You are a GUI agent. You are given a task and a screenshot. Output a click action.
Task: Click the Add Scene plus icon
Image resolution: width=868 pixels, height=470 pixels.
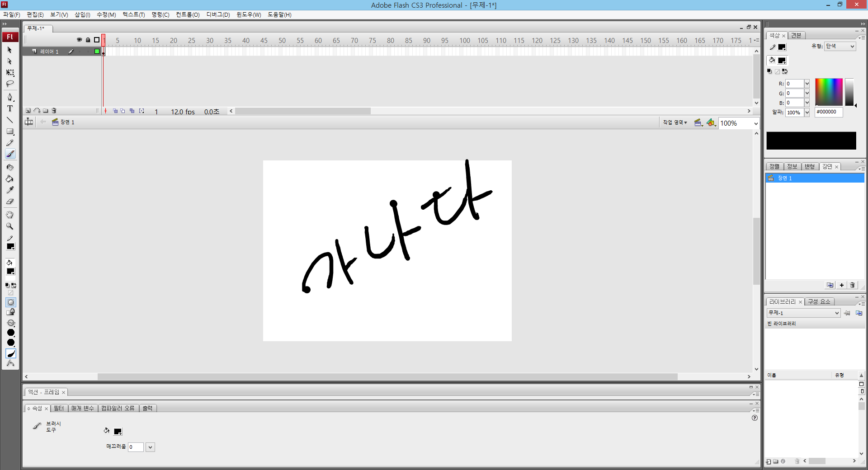point(842,285)
